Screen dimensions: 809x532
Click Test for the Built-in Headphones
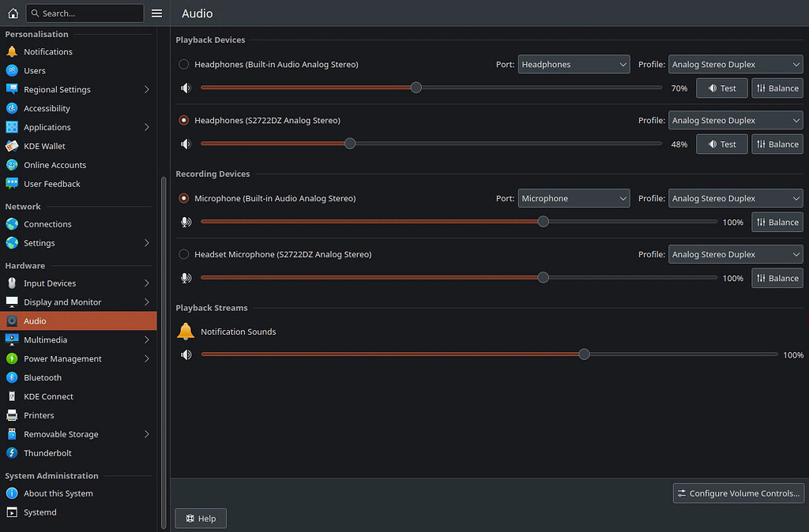pyautogui.click(x=721, y=88)
